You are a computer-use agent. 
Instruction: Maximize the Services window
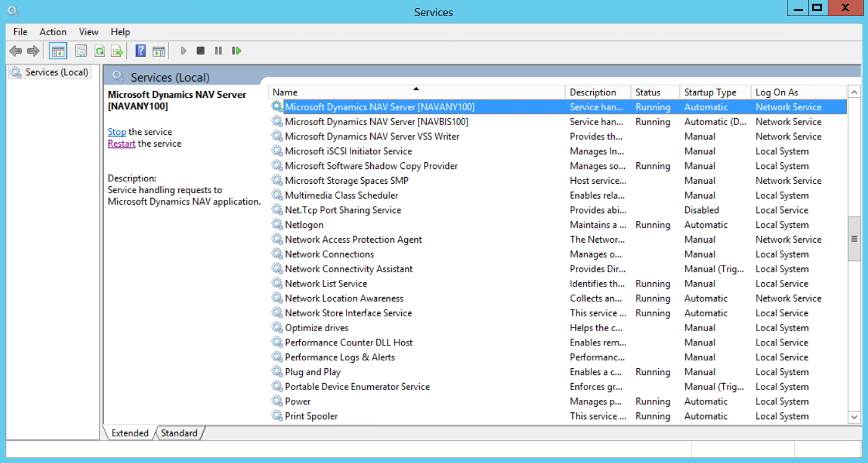[817, 8]
